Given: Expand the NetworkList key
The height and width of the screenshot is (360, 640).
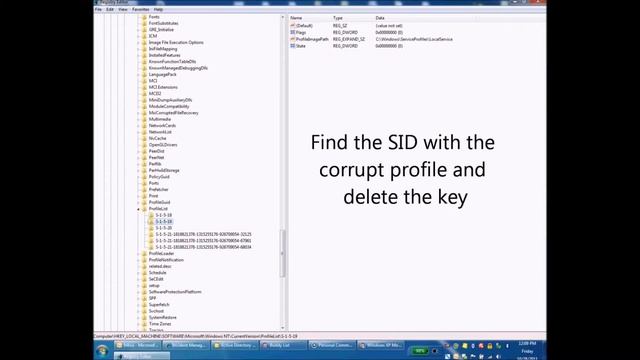Looking at the screenshot, I should click(x=138, y=132).
